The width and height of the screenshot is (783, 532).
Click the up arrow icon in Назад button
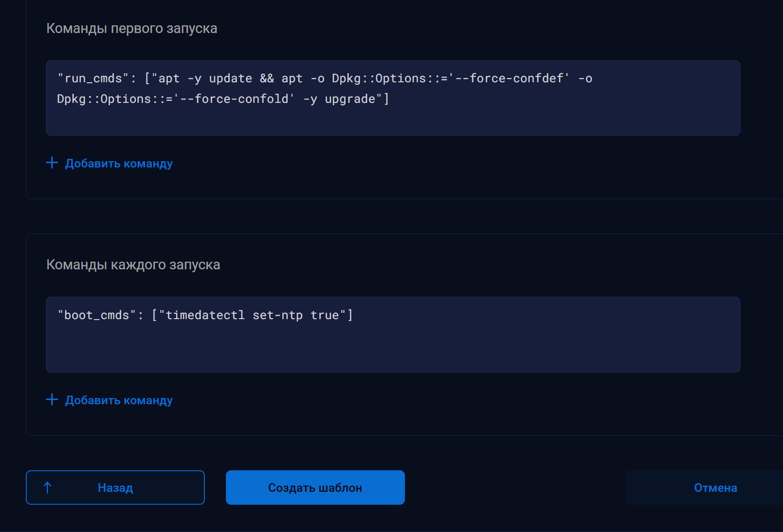tap(47, 488)
